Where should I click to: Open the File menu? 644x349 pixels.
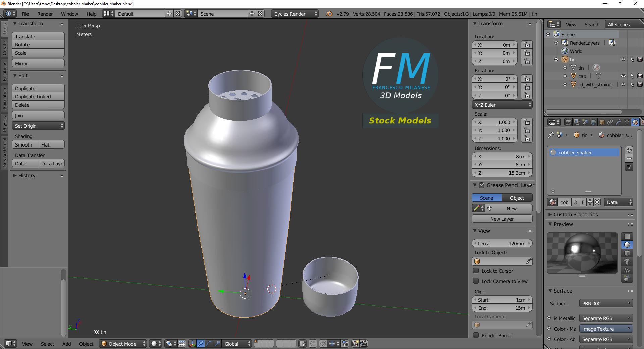coord(25,14)
